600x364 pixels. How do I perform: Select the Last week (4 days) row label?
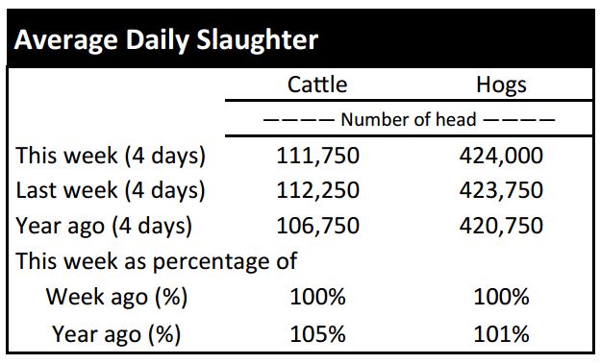coord(111,191)
